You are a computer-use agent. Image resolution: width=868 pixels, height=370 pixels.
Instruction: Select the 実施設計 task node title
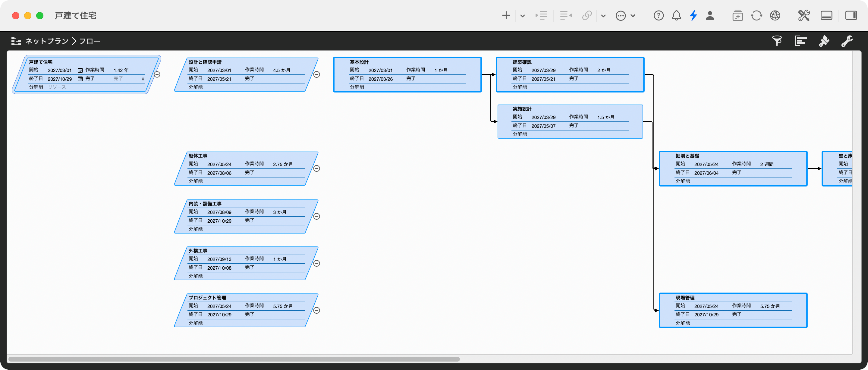522,109
